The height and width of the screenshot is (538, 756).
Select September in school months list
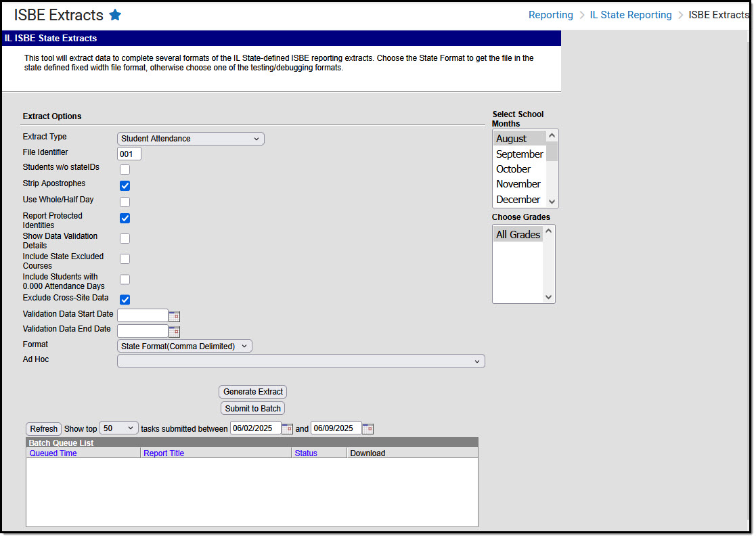[x=519, y=154]
